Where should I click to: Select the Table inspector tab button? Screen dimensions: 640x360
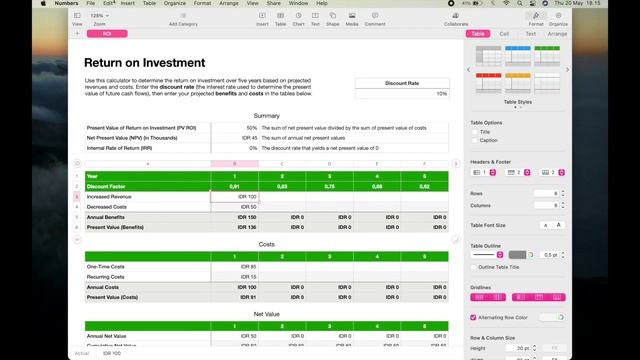tap(478, 34)
